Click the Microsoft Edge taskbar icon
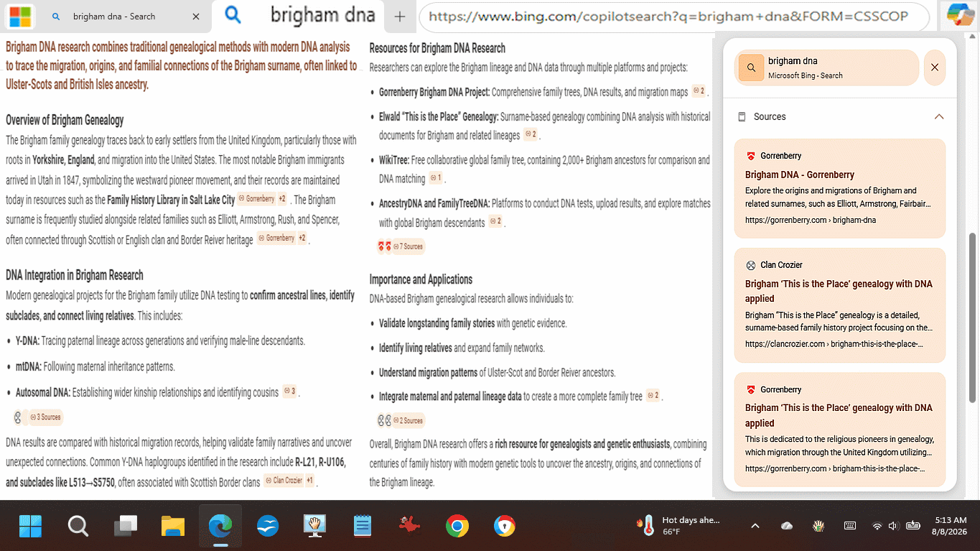The image size is (980, 551). 220,527
